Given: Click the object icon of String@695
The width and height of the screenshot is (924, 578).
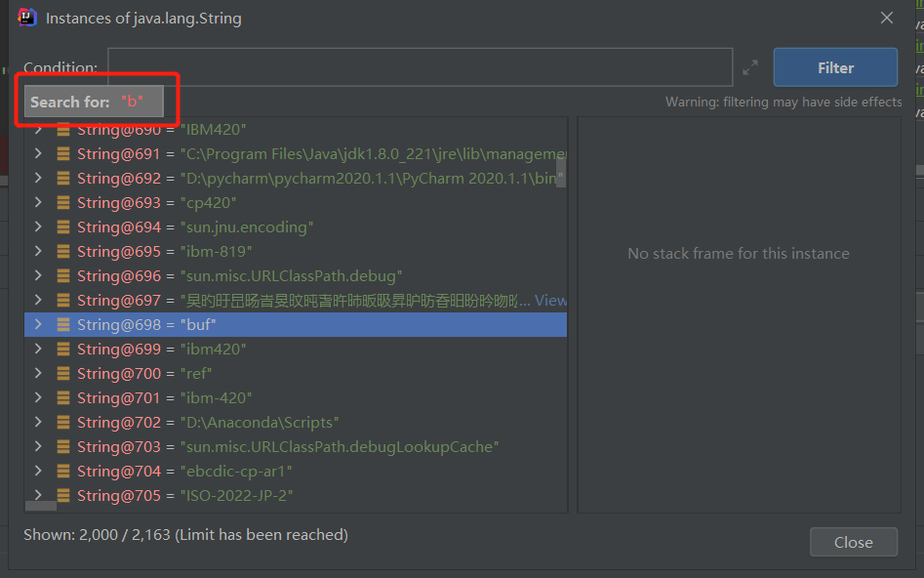Looking at the screenshot, I should coord(63,251).
